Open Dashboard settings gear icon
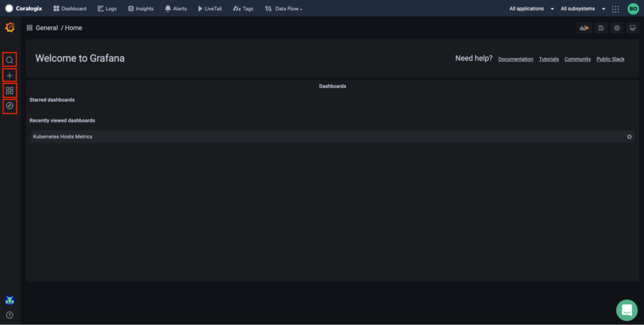Screen dimensions: 644x325 point(617,28)
